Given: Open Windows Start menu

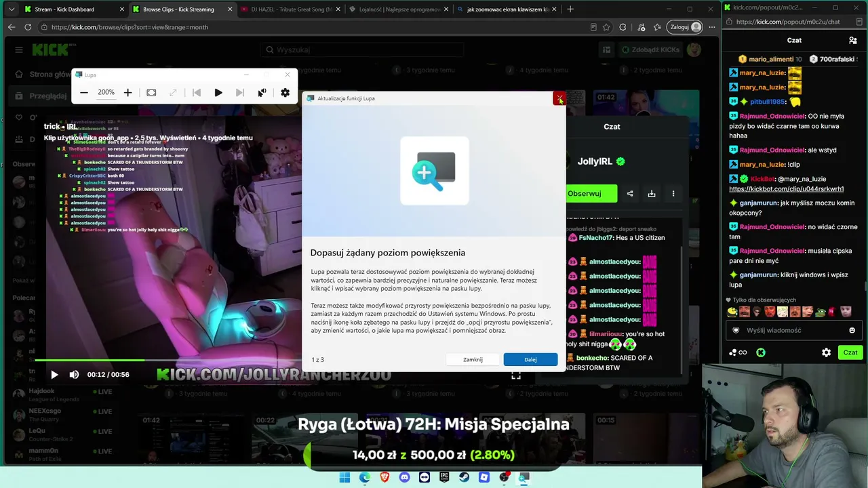Looking at the screenshot, I should click(x=344, y=477).
